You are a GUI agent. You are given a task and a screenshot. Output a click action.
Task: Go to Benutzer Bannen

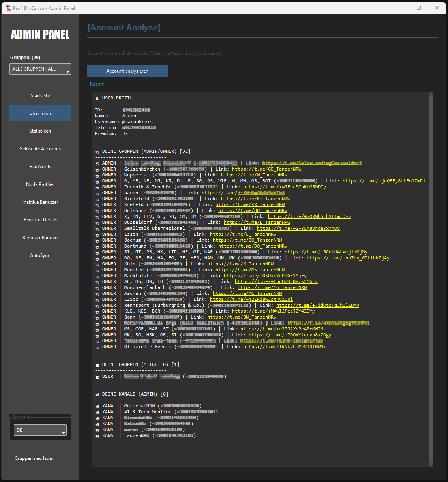click(40, 238)
